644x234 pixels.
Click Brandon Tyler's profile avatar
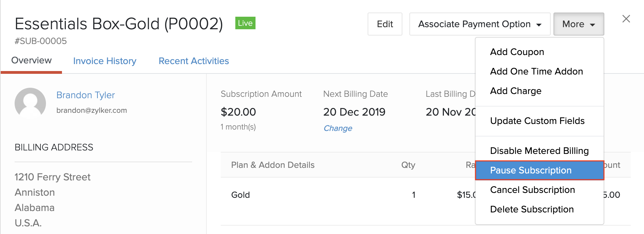click(x=31, y=103)
